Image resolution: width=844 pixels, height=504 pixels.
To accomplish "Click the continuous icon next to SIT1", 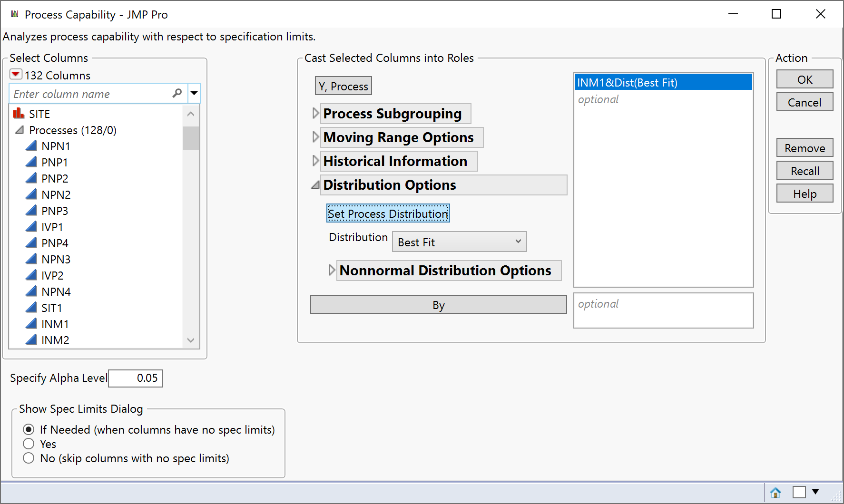I will point(31,307).
